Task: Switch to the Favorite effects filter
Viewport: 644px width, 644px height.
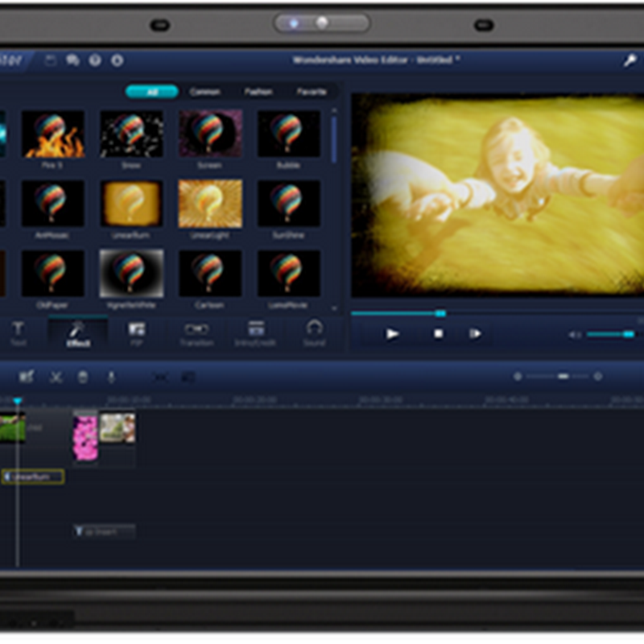Action: pyautogui.click(x=312, y=92)
